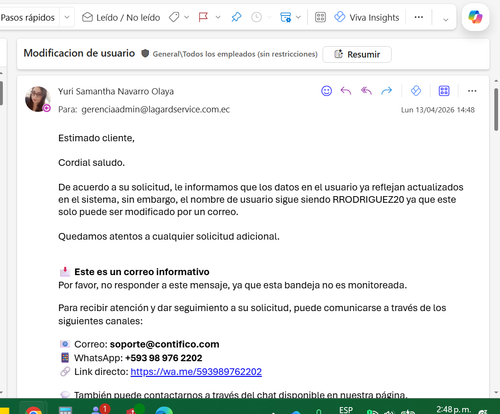Open the https://wa.me/593989762202 link
This screenshot has width=500, height=414.
(x=196, y=372)
